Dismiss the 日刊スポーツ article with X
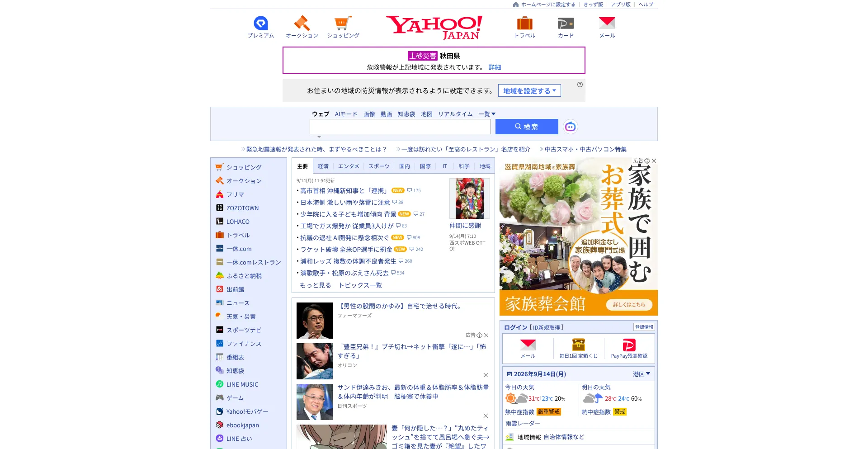868x449 pixels. [486, 416]
